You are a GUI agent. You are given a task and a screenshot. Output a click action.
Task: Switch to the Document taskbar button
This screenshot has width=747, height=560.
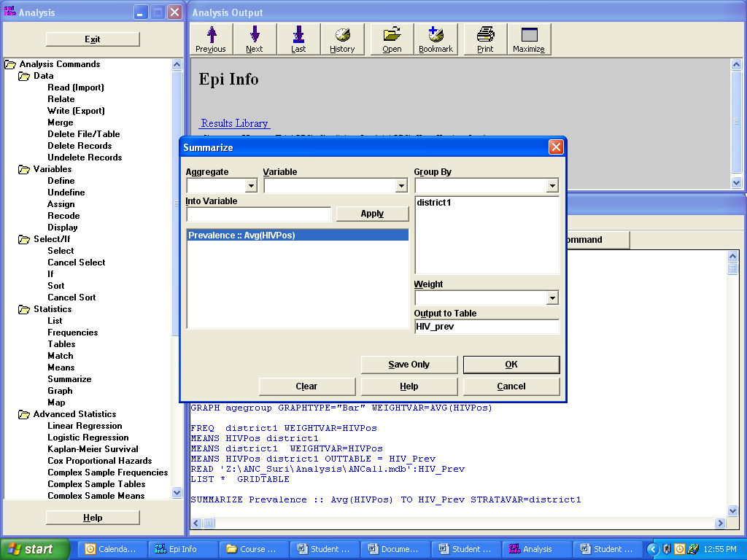[395, 549]
